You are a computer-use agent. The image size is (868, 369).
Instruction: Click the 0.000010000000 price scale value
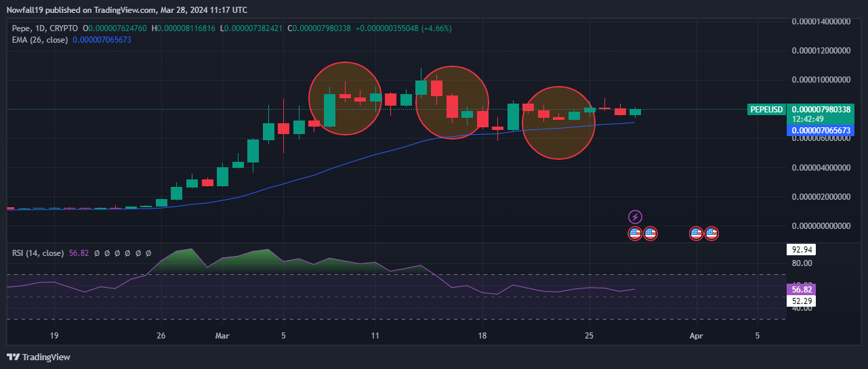click(x=821, y=80)
